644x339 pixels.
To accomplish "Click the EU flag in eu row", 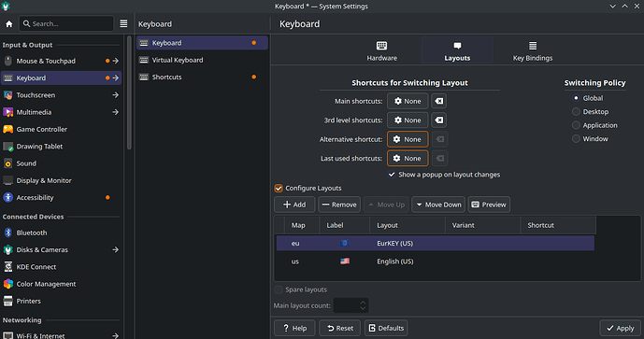I will [345, 243].
